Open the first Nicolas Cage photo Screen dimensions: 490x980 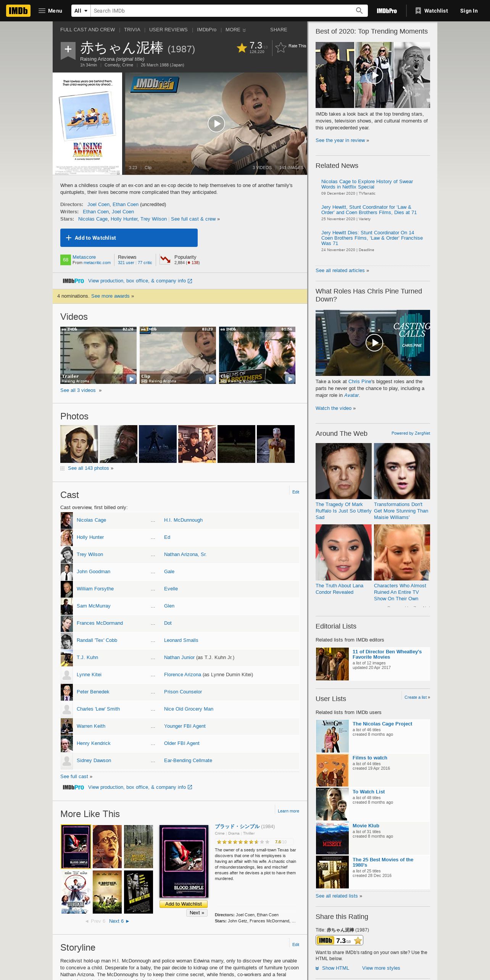pyautogui.click(x=79, y=444)
